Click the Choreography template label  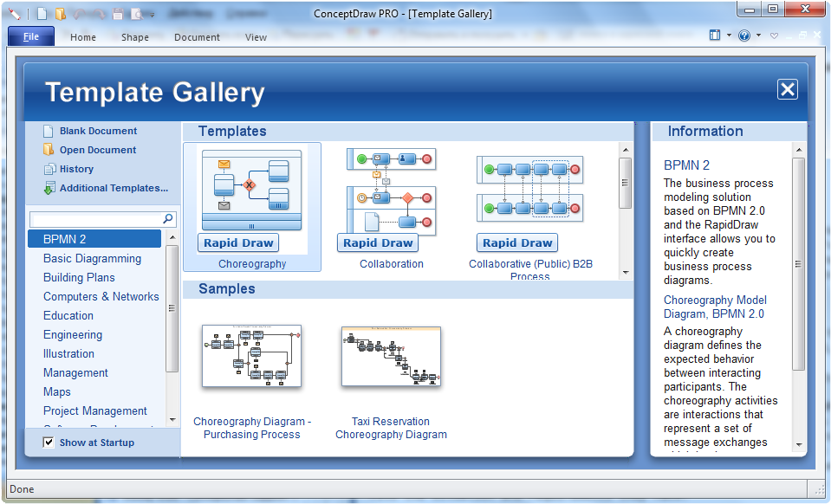click(x=252, y=263)
